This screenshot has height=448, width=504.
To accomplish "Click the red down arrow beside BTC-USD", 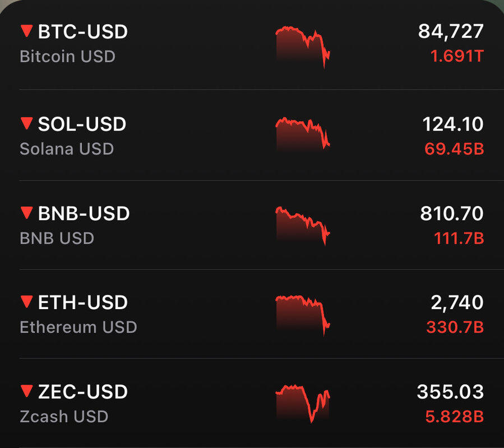I will coord(26,31).
